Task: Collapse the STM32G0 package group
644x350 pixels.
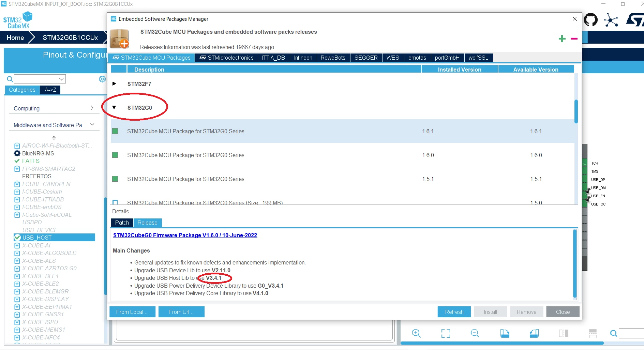Action: pos(114,108)
